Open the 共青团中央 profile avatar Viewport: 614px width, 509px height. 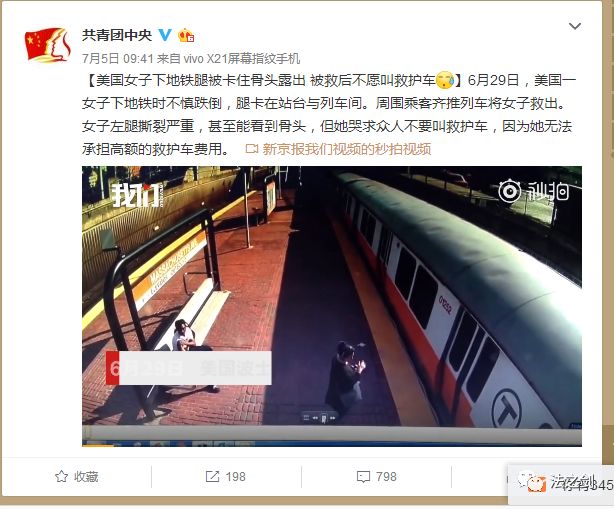[x=47, y=45]
